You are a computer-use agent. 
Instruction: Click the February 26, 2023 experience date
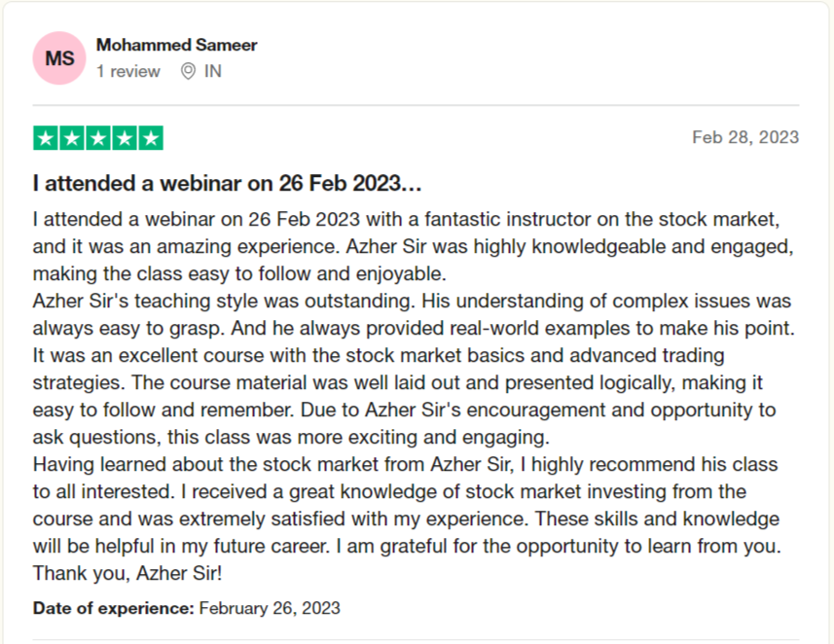(x=270, y=608)
